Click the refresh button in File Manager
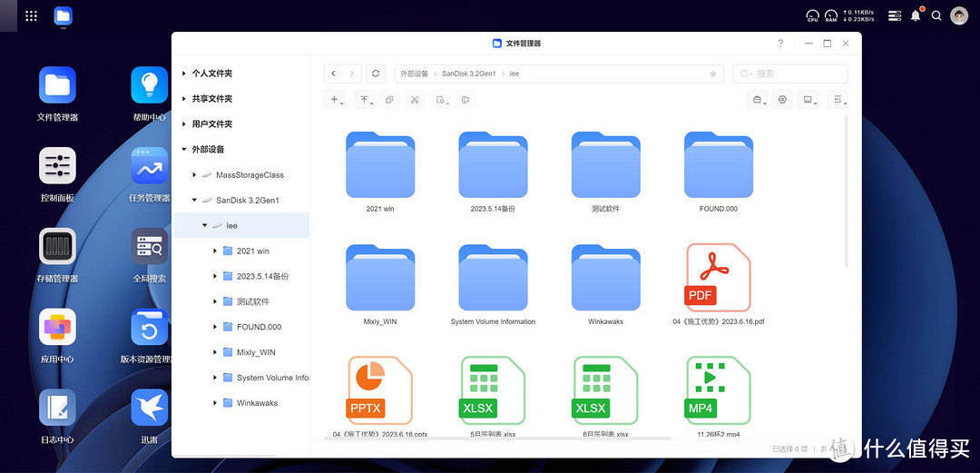The width and height of the screenshot is (980, 473). click(376, 74)
